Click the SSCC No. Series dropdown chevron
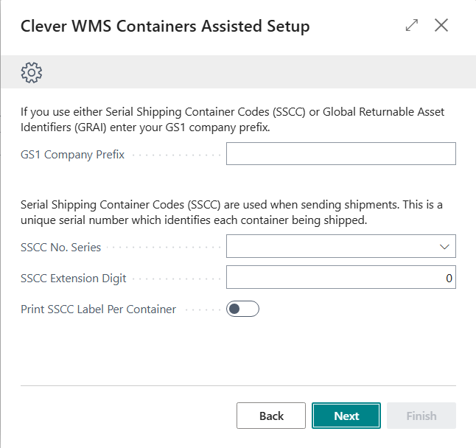 444,246
